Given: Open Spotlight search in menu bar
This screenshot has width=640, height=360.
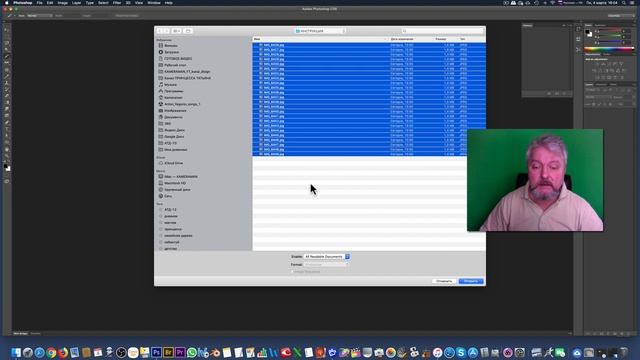Looking at the screenshot, I should (x=624, y=3).
